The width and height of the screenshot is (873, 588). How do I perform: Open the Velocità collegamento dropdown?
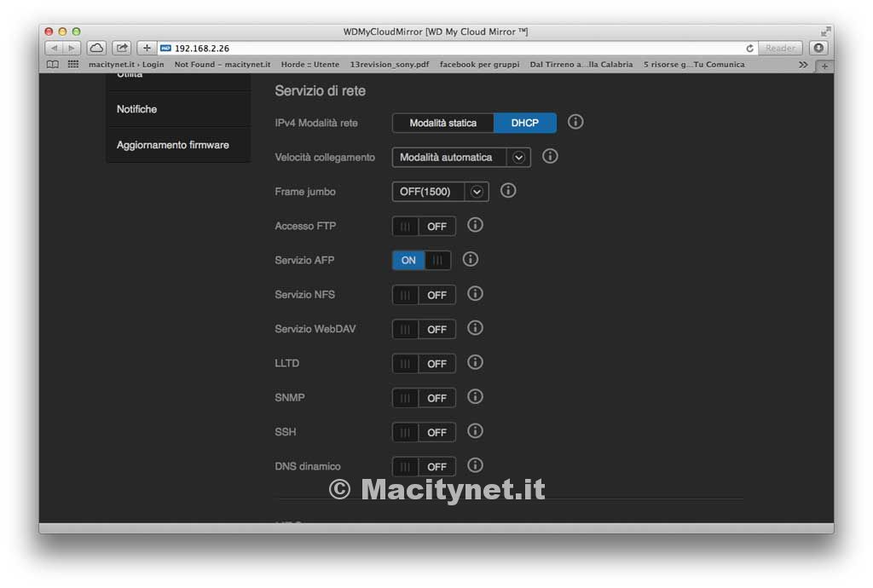coord(461,158)
